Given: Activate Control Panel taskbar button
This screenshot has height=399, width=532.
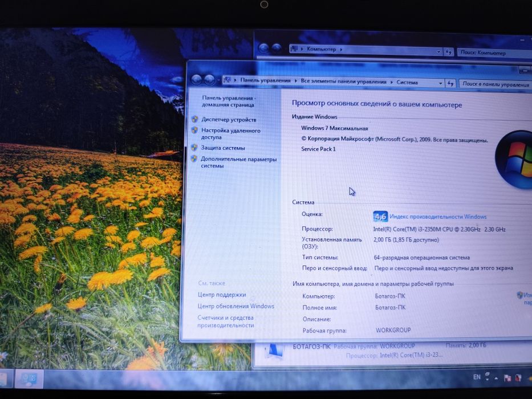Looking at the screenshot, I should click(29, 378).
